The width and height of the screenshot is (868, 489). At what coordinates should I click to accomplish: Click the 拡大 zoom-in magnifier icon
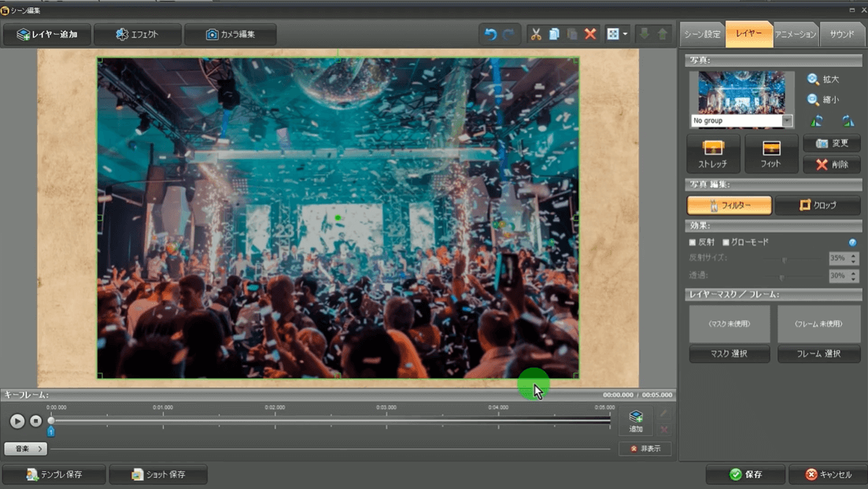813,80
